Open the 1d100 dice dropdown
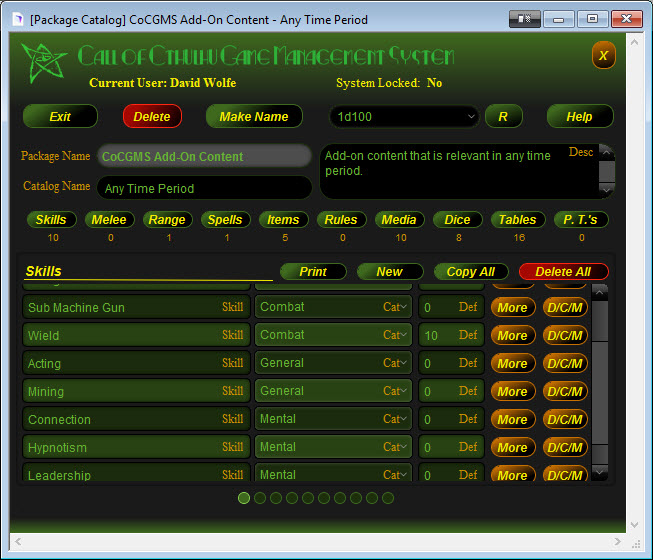Screen dimensions: 653x560 (x=404, y=116)
